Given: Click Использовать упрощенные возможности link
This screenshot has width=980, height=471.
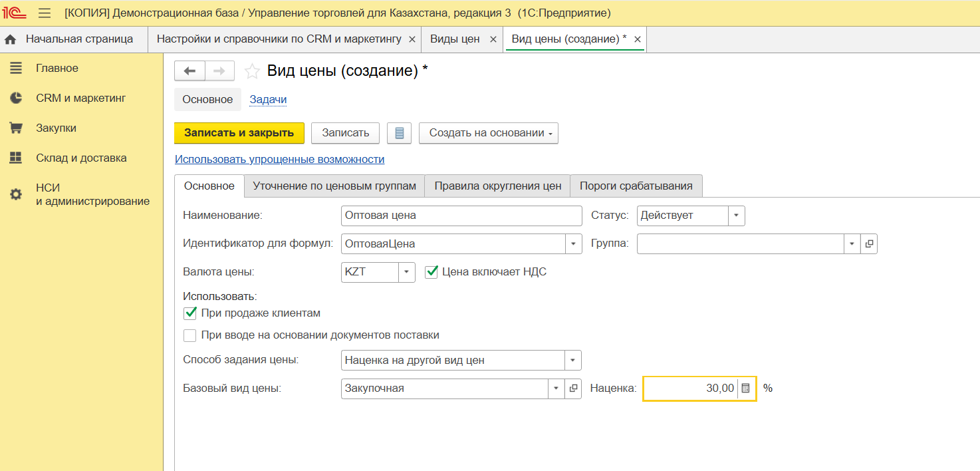Looking at the screenshot, I should tap(279, 160).
